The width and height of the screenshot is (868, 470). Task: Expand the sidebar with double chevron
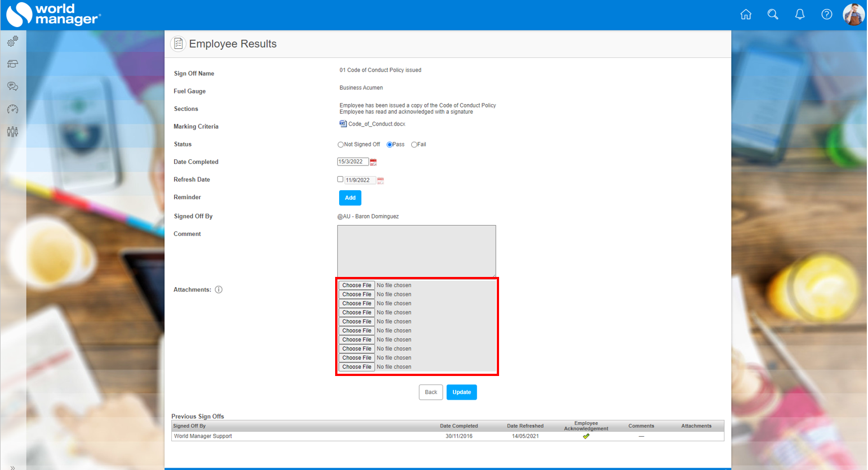click(x=12, y=467)
